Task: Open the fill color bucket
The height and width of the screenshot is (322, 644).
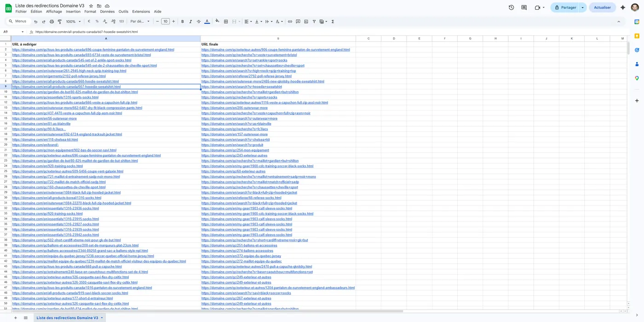Action: (x=218, y=22)
